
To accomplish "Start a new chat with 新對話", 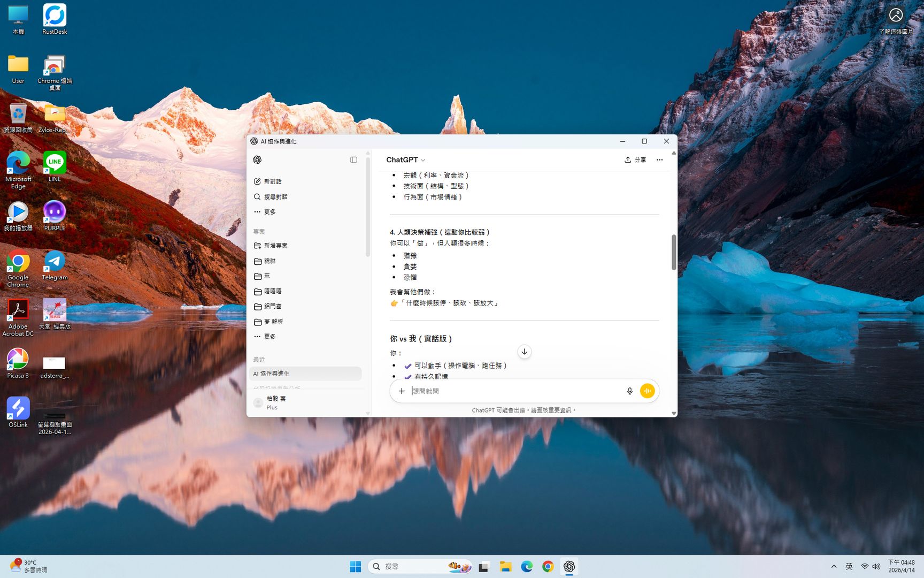I will point(272,181).
